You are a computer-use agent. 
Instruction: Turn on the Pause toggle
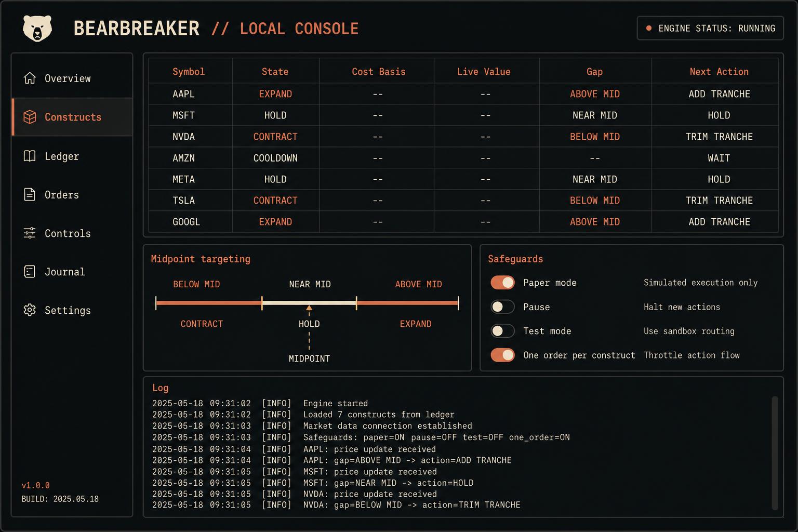pyautogui.click(x=502, y=307)
